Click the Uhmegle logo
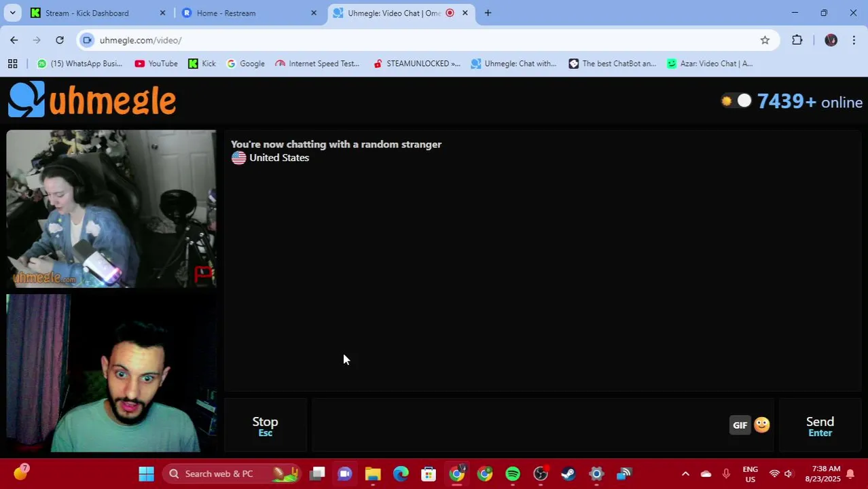This screenshot has height=489, width=868. (x=92, y=100)
